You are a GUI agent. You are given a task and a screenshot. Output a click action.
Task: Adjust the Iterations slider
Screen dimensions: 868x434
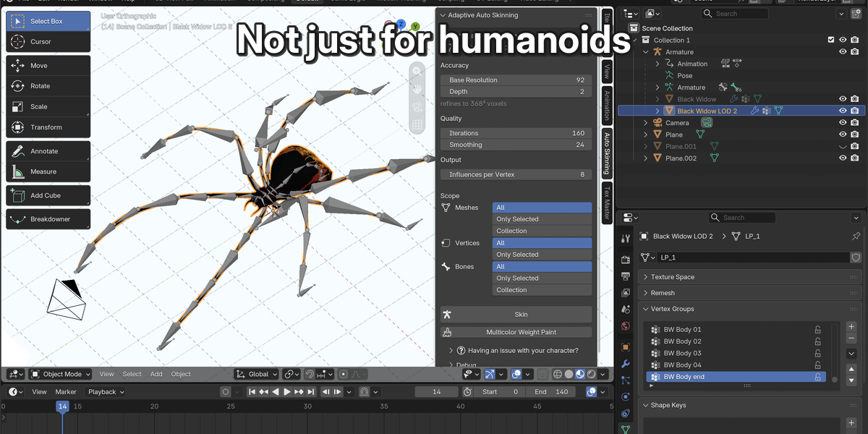coord(516,133)
